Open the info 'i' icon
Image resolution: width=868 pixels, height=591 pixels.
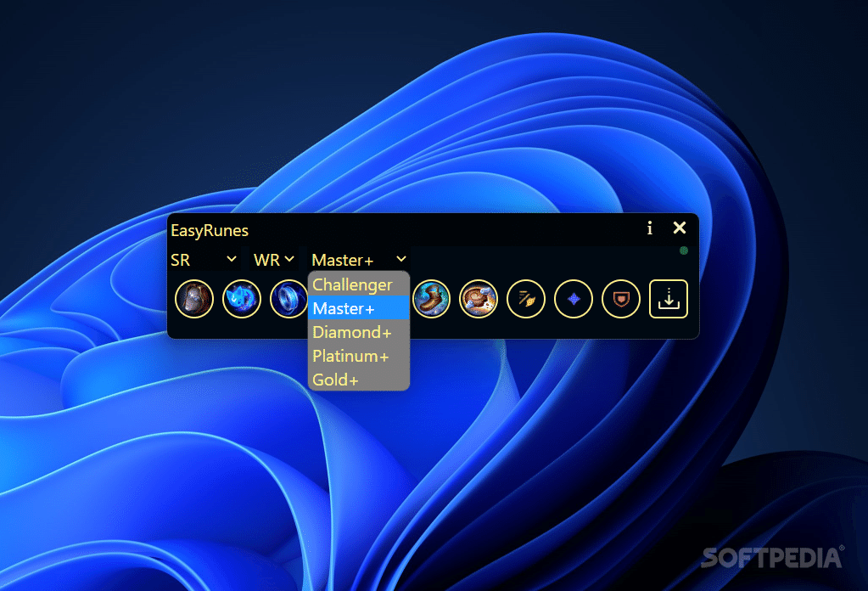tap(650, 228)
